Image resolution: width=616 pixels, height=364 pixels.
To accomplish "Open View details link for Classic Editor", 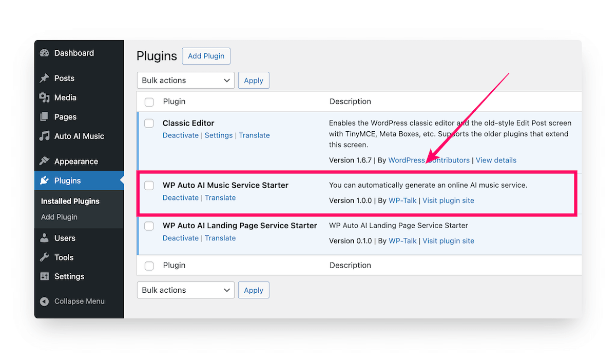I will [x=496, y=160].
